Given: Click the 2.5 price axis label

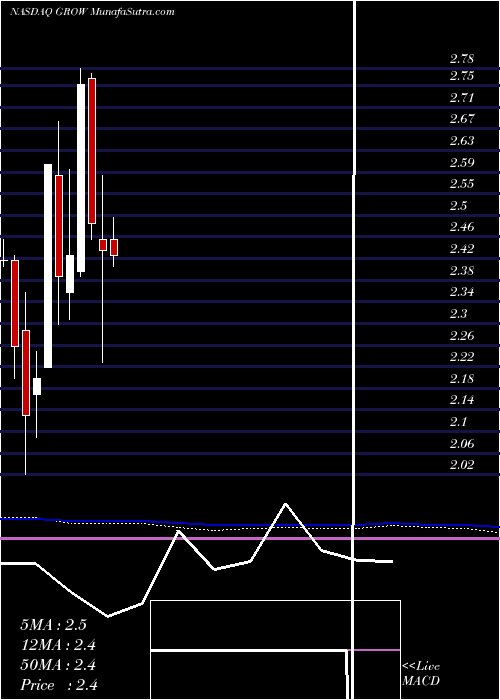Looking at the screenshot, I should coord(458,205).
